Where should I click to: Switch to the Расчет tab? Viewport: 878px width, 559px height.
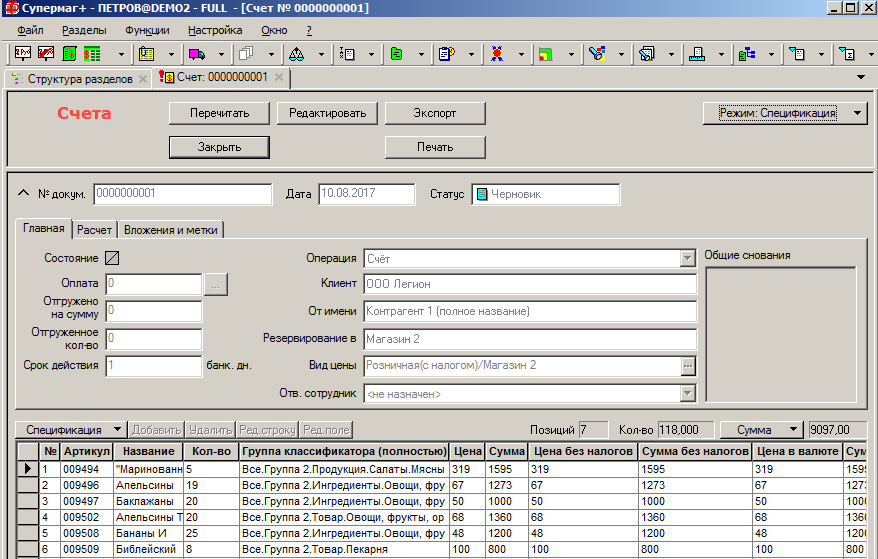[x=95, y=230]
